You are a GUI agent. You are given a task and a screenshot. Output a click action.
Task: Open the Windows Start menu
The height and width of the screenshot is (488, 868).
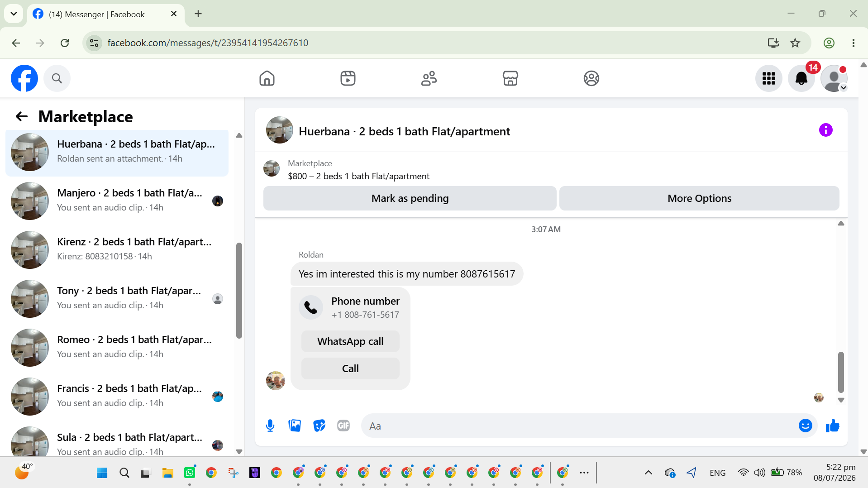(102, 473)
